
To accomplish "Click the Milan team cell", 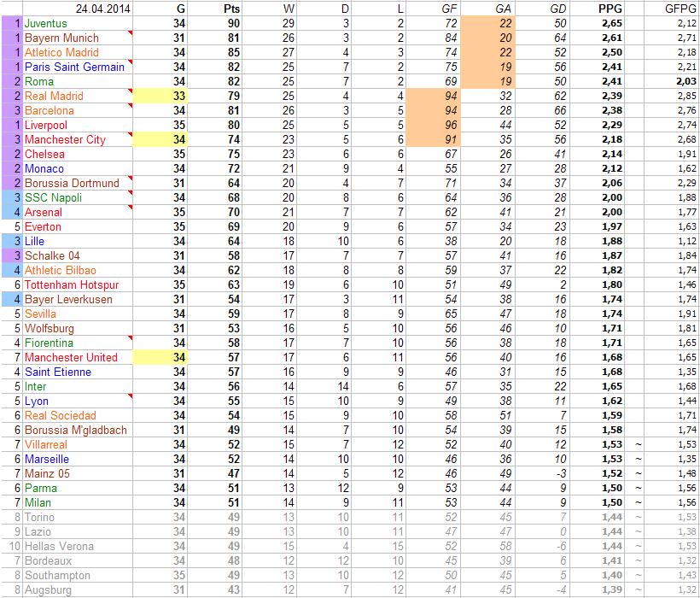I will 78,502.
